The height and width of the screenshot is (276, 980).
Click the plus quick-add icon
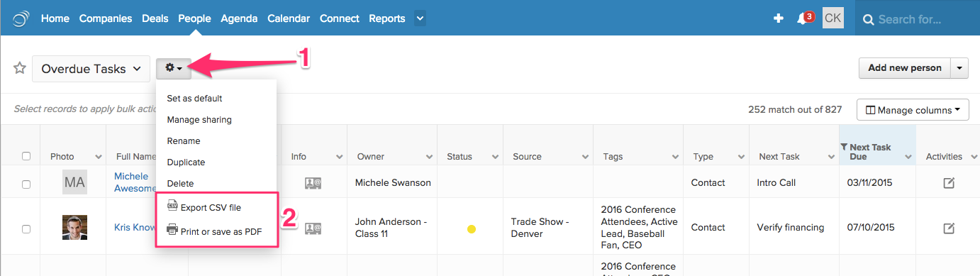click(x=779, y=18)
